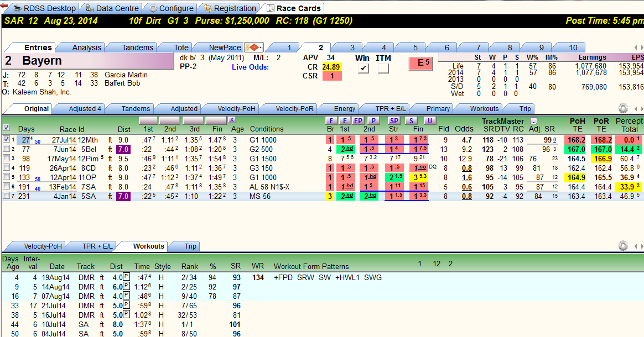The width and height of the screenshot is (644, 337).
Task: Click the E 5 run style button
Action: click(x=420, y=64)
